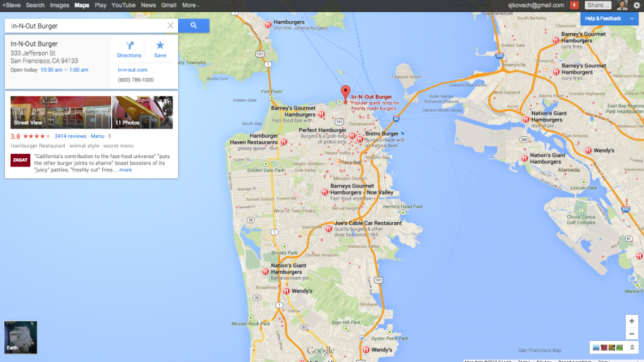Viewport: 644px width, 362px height.
Task: Click the red In-N-Out Burger map pin
Action: tap(345, 93)
